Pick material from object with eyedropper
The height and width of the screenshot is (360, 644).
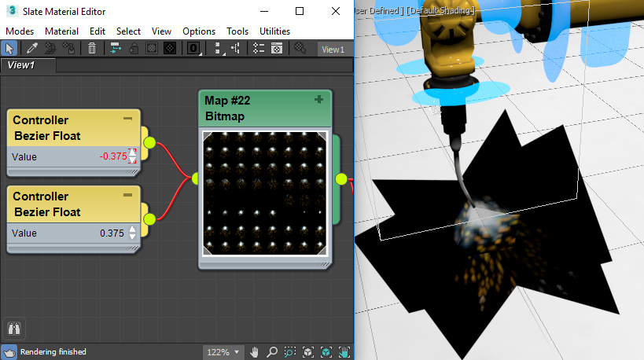point(31,49)
